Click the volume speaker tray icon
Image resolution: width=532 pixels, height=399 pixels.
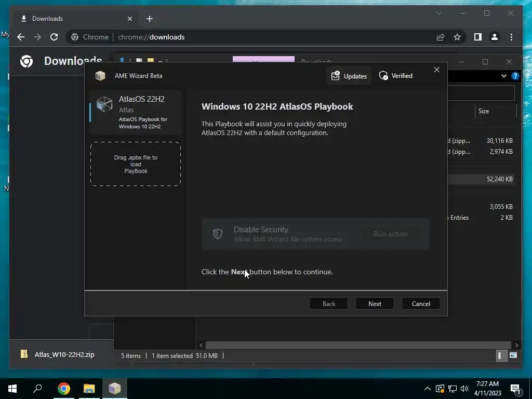pyautogui.click(x=464, y=389)
